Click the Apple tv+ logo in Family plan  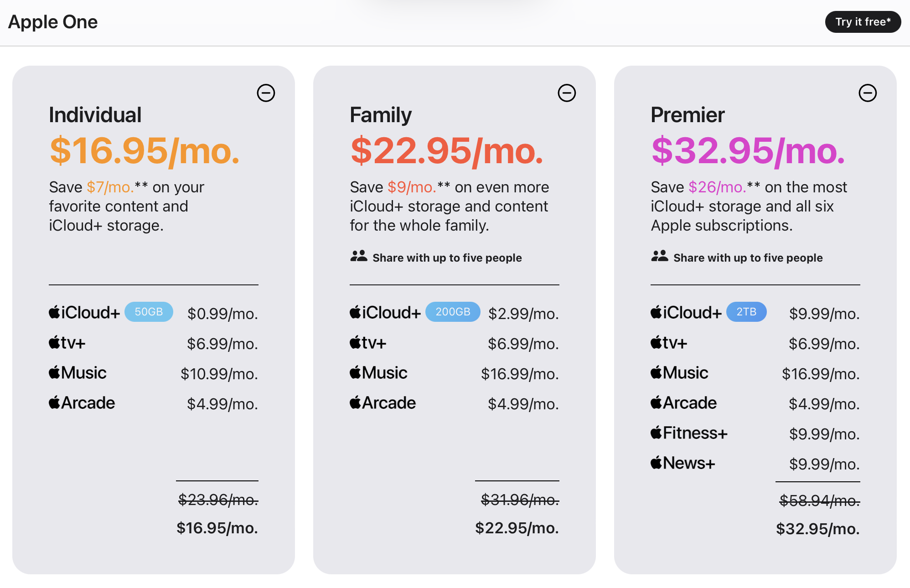pos(368,343)
